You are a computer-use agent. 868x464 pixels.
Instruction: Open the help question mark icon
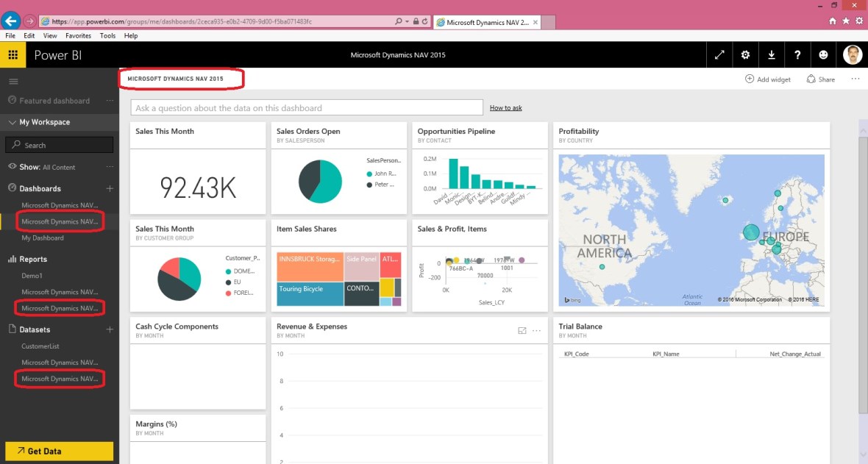click(797, 54)
